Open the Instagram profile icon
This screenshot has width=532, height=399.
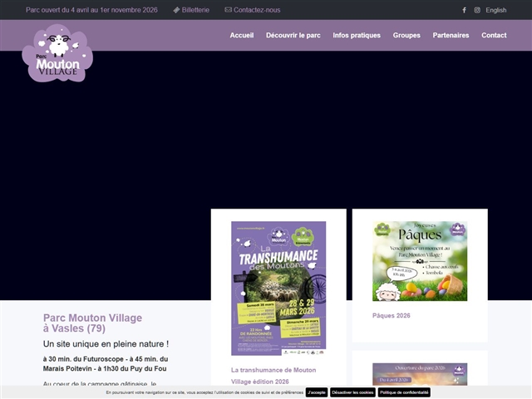click(x=477, y=10)
